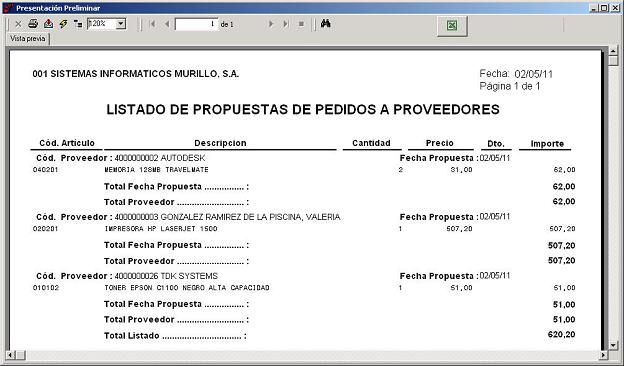Click vertical scrollbar up arrow
The image size is (624, 366).
[x=613, y=51]
